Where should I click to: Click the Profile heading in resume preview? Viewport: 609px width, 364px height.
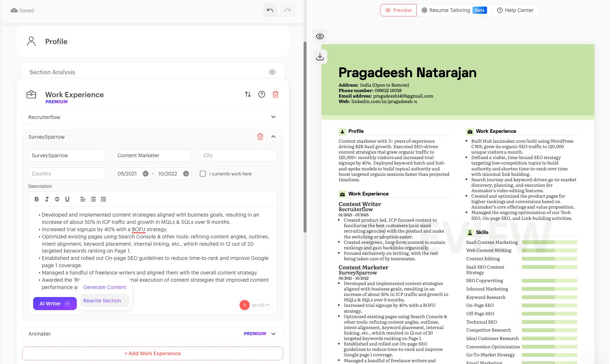click(356, 131)
